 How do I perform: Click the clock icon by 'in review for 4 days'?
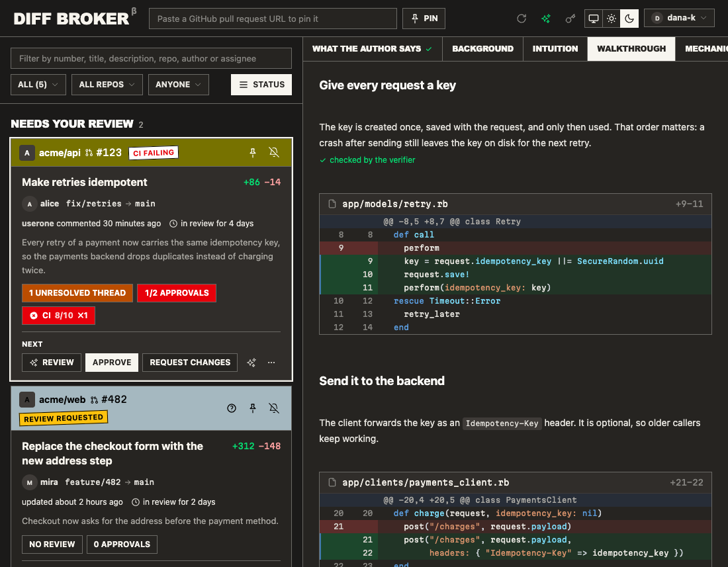click(173, 224)
